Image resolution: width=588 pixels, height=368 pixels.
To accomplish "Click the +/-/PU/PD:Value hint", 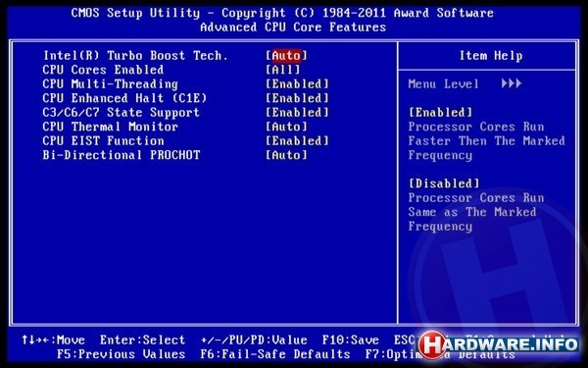I will point(254,341).
